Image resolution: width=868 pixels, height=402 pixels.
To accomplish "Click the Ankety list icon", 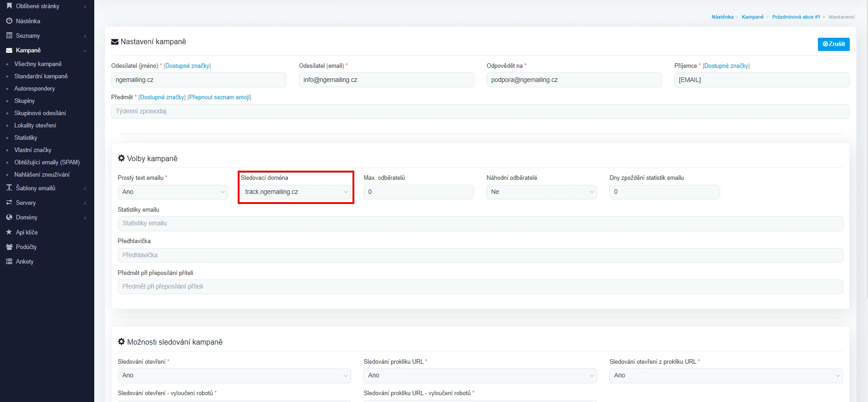I will [x=9, y=261].
